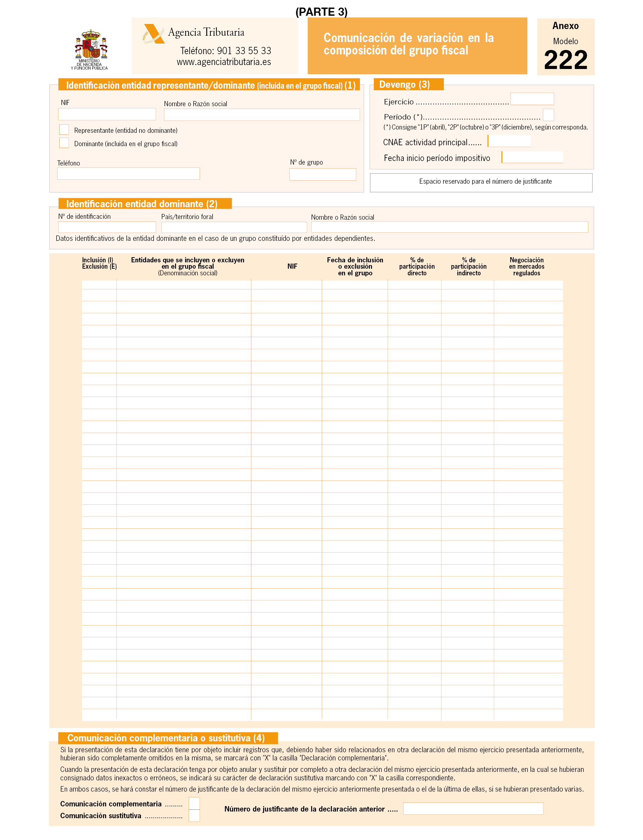
Task: Check the Representante (entidad no dominante) box
Action: 64,130
